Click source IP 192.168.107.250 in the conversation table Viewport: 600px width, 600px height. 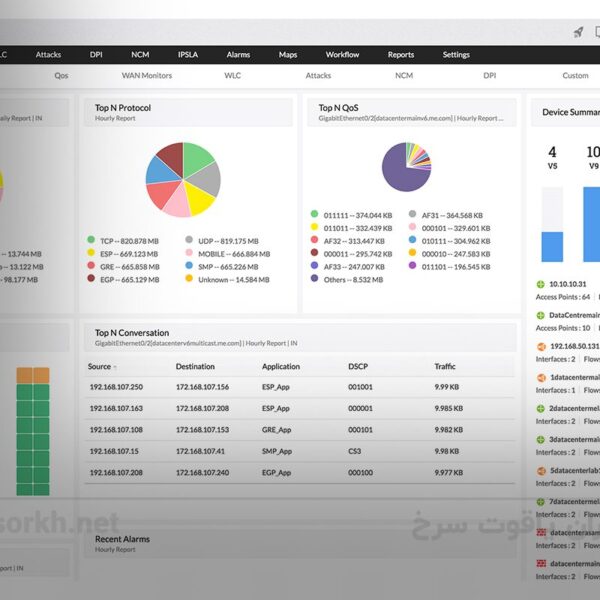coord(115,388)
